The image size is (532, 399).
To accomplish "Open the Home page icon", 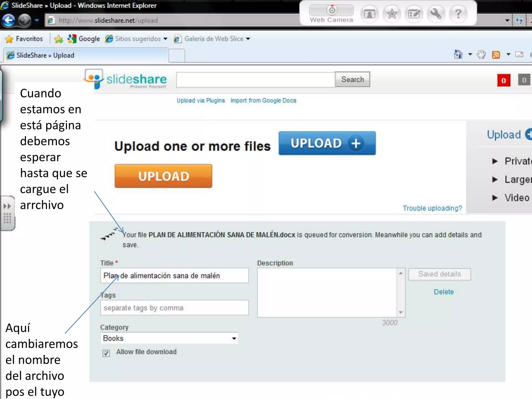I will [458, 55].
